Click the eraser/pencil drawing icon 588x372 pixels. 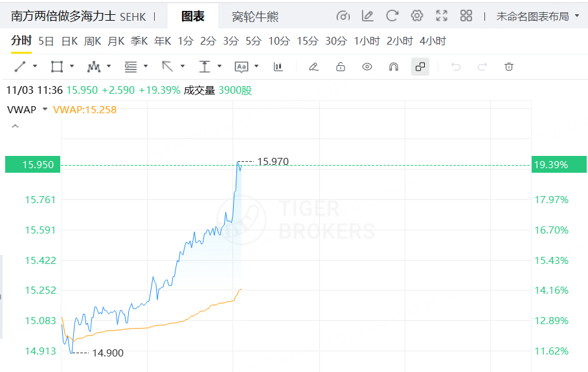(x=313, y=66)
